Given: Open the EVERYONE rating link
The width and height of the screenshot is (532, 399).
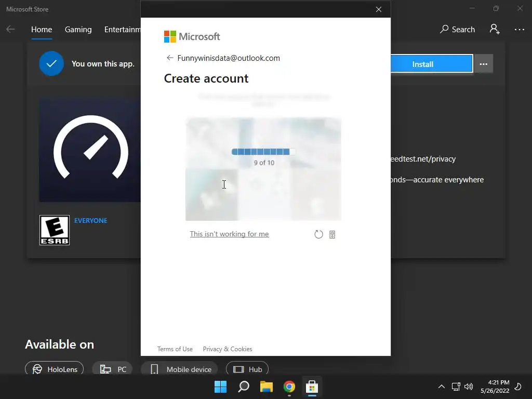Looking at the screenshot, I should coord(90,220).
